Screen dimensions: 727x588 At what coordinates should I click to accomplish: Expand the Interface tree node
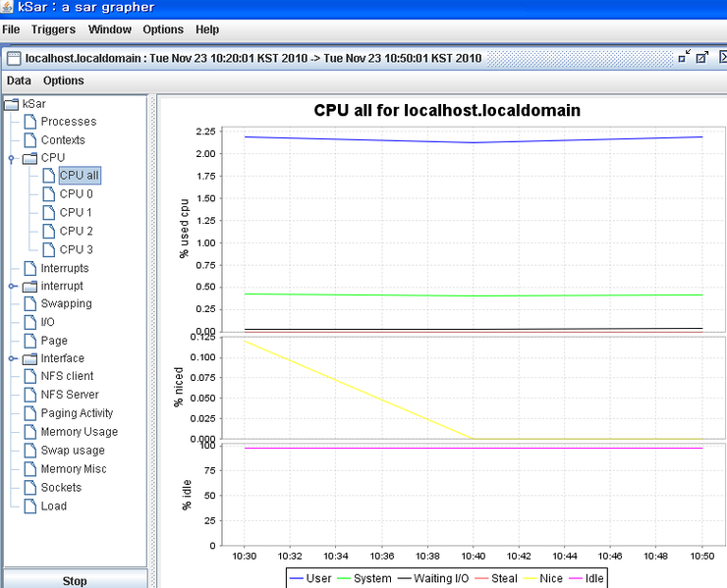coord(13,358)
